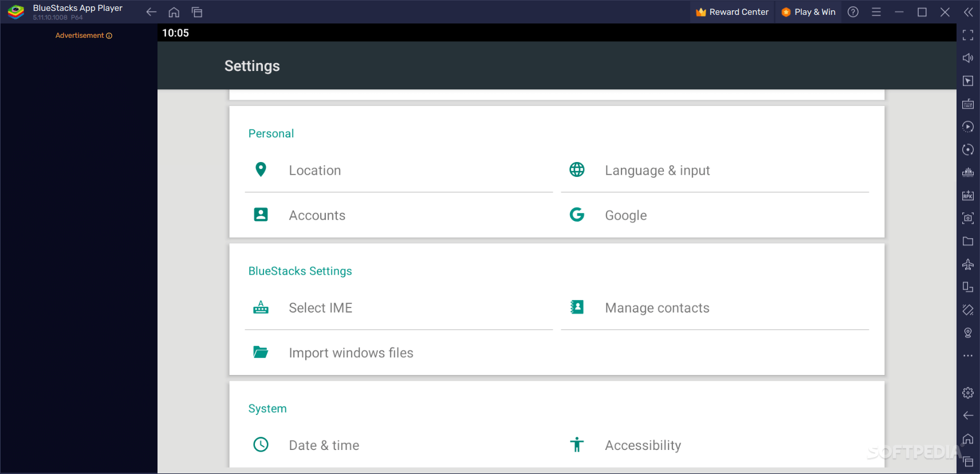Click the BlueStacks Settings section header

[300, 271]
